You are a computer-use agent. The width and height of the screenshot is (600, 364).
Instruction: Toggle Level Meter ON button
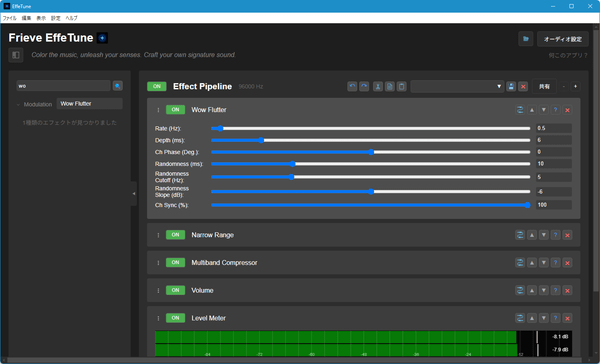[x=175, y=318]
